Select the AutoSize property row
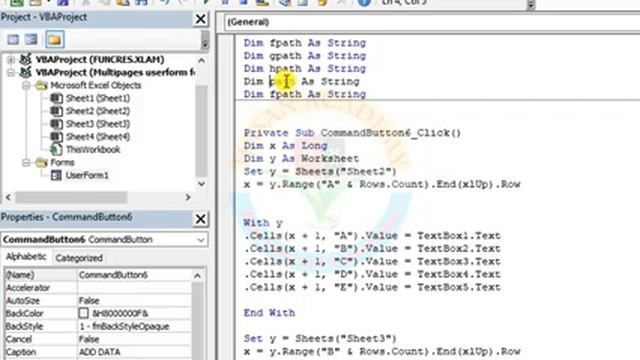The width and height of the screenshot is (640, 360). tap(98, 301)
